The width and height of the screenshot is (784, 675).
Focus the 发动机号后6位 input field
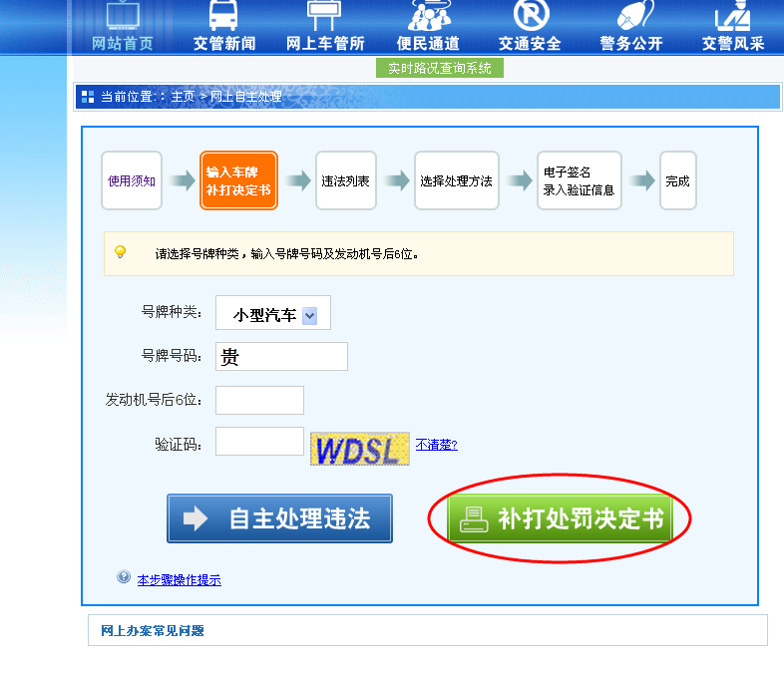259,400
